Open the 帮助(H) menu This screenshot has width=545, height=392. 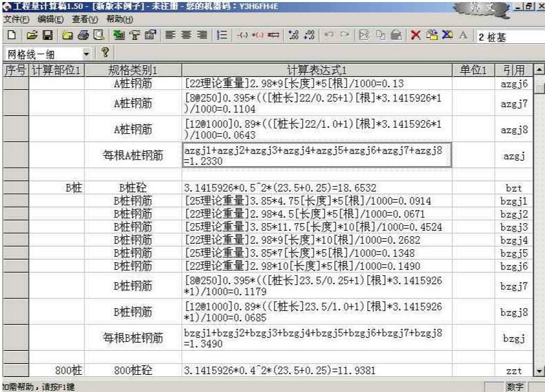coord(119,19)
